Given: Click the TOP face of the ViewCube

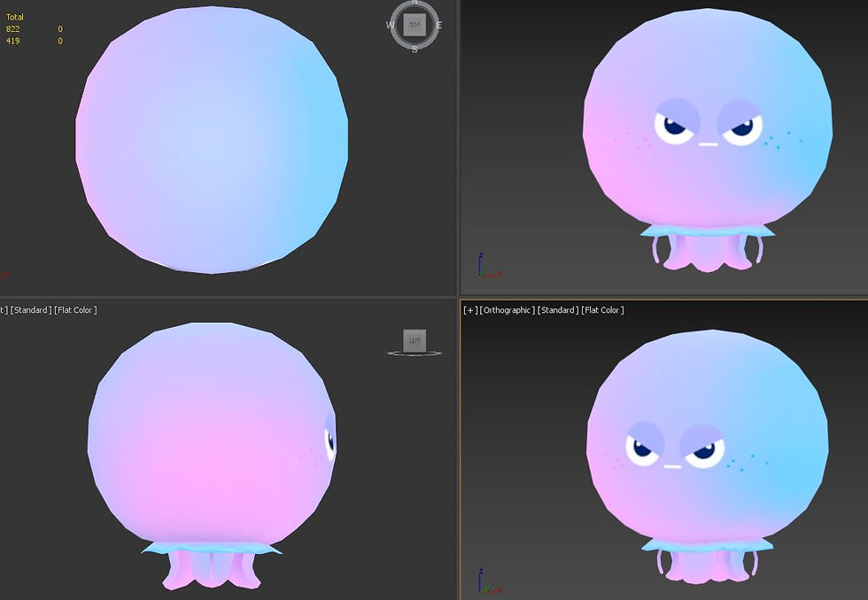Looking at the screenshot, I should [x=415, y=25].
